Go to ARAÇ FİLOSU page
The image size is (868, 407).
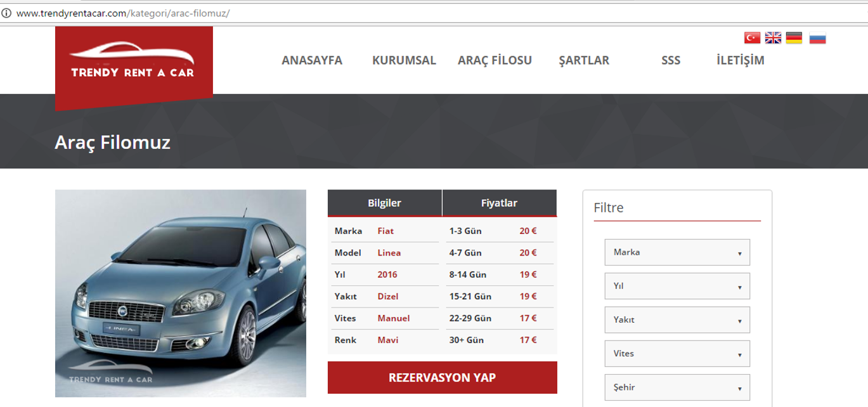(495, 61)
